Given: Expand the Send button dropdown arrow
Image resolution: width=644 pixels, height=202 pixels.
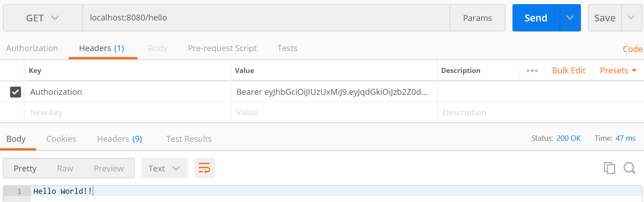Looking at the screenshot, I should click(570, 18).
